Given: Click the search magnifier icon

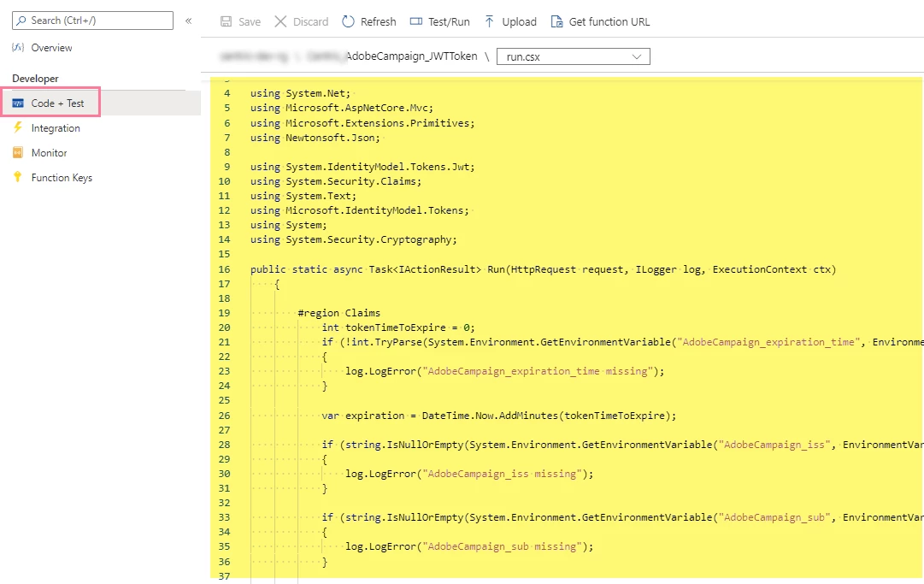Looking at the screenshot, I should pos(21,21).
